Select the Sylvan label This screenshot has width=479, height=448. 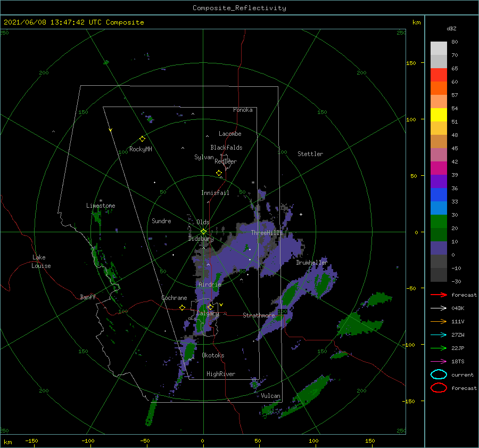[204, 157]
